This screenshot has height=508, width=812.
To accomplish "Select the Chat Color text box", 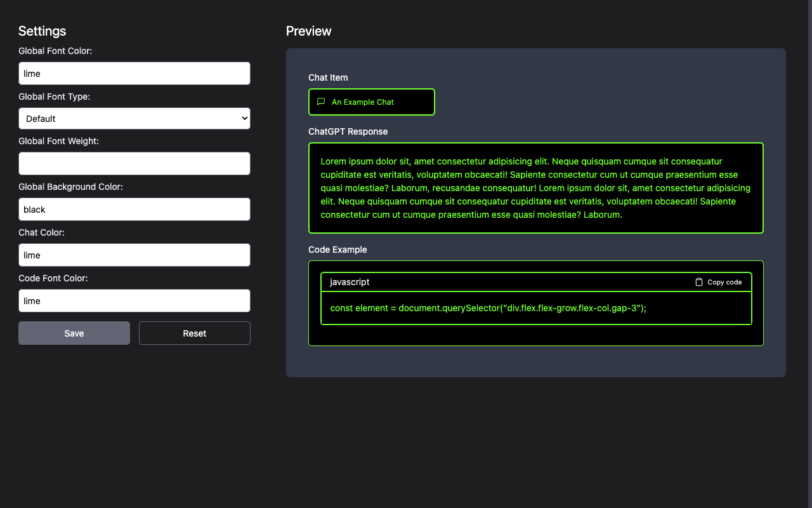I will point(134,255).
